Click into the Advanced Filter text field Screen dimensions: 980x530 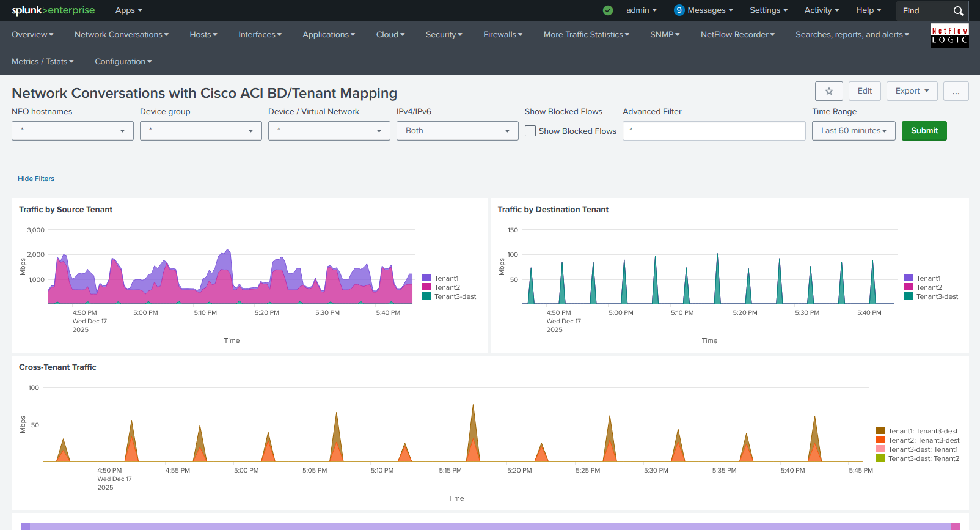[x=714, y=131]
